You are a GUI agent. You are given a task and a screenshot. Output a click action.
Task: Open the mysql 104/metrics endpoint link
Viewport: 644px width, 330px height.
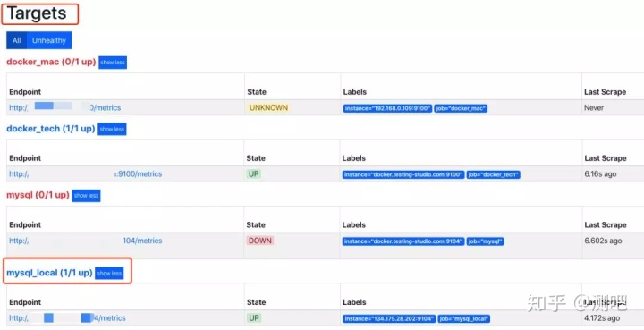point(86,241)
